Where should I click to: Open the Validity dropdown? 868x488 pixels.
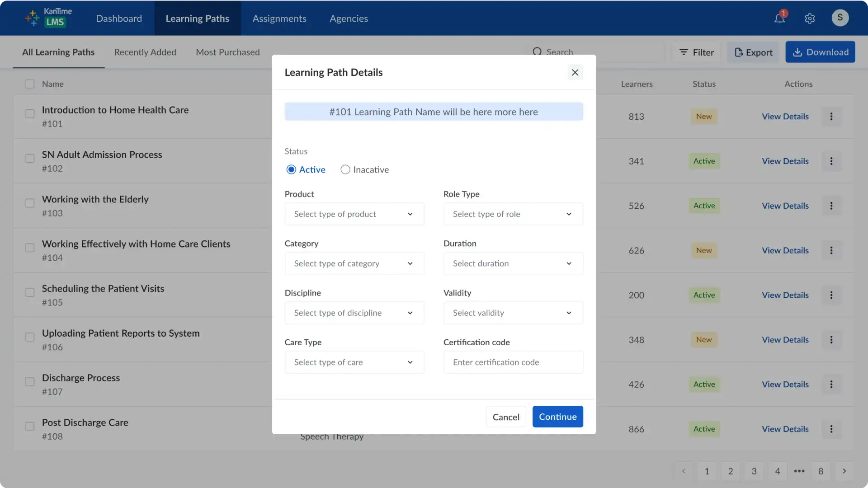coord(513,313)
